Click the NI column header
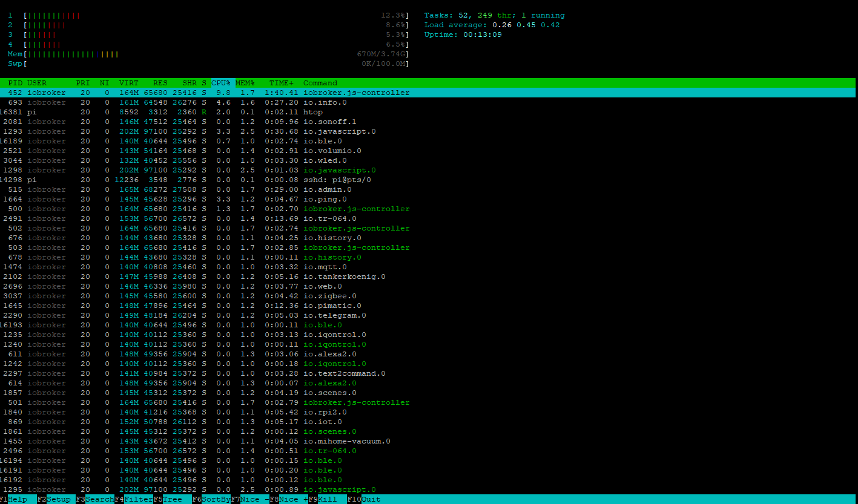Viewport: 858px width, 504px height. [105, 83]
